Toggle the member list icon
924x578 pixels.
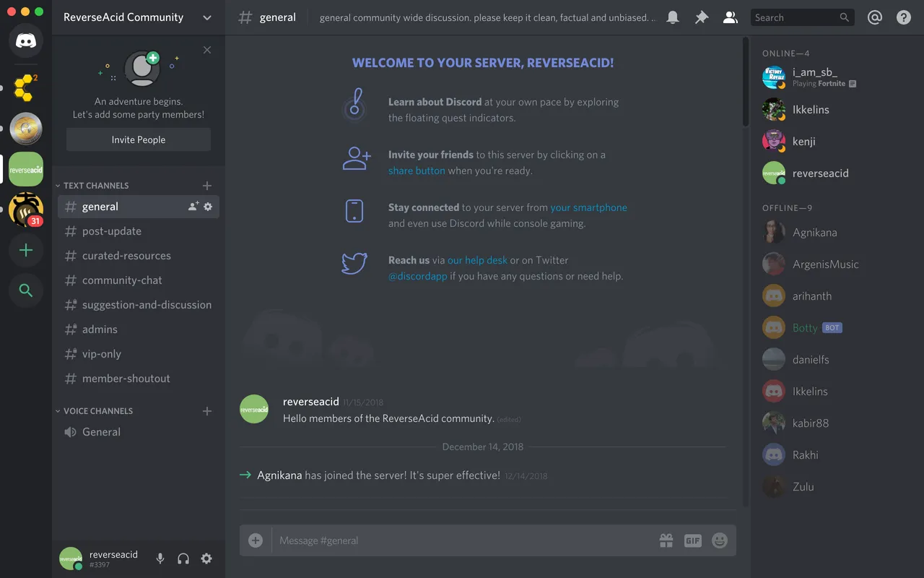click(731, 17)
